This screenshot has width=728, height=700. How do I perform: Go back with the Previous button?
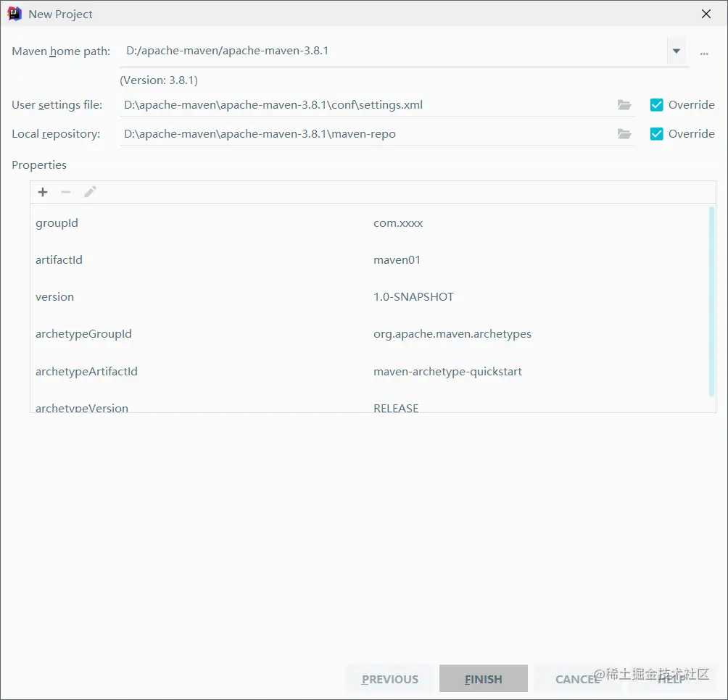(x=390, y=679)
